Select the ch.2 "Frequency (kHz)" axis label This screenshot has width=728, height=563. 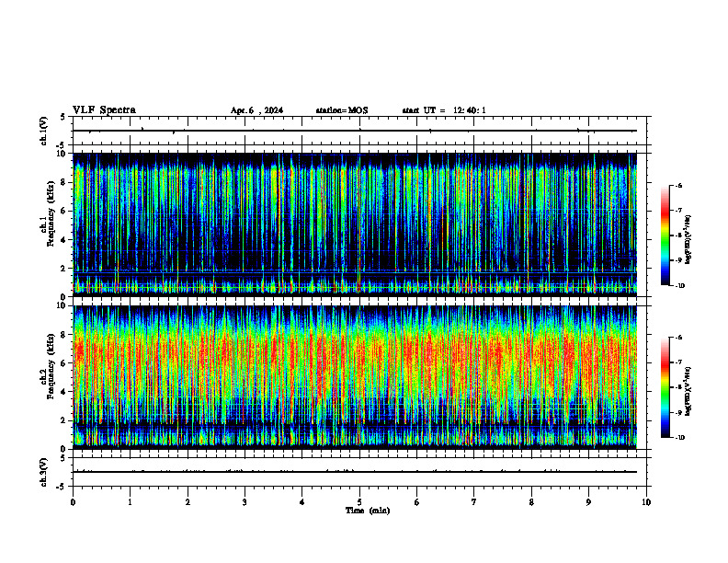point(51,366)
